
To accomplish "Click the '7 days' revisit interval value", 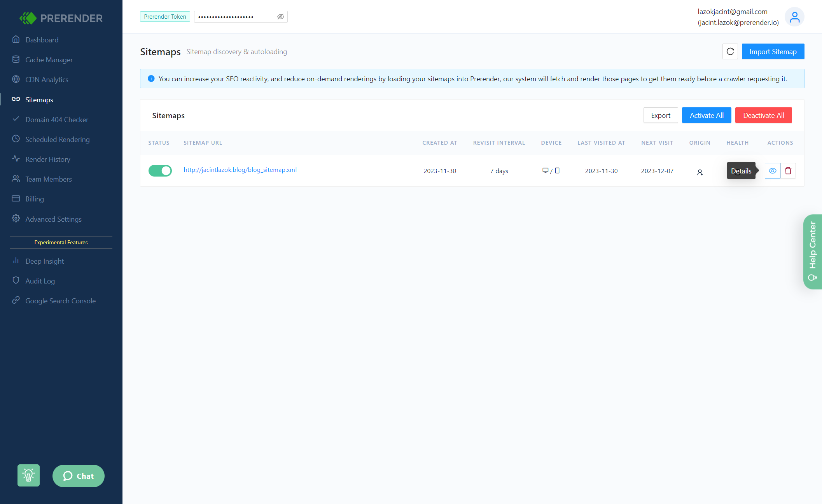I will 499,171.
